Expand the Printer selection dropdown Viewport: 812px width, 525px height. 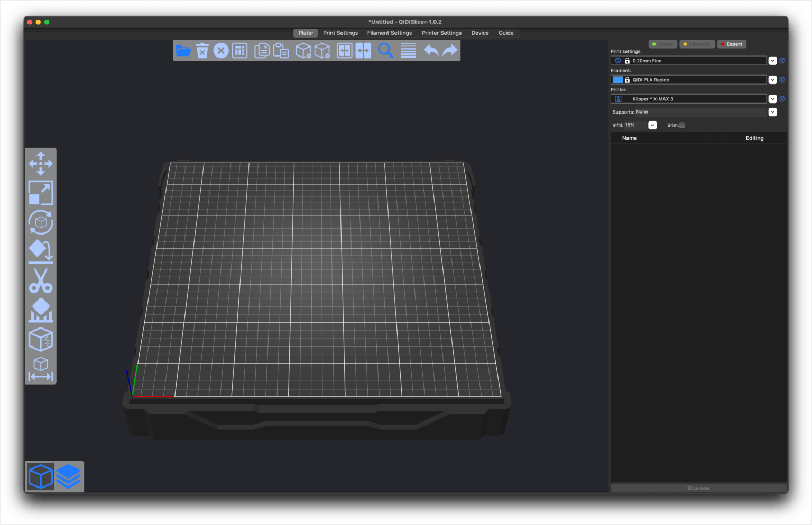(x=772, y=98)
